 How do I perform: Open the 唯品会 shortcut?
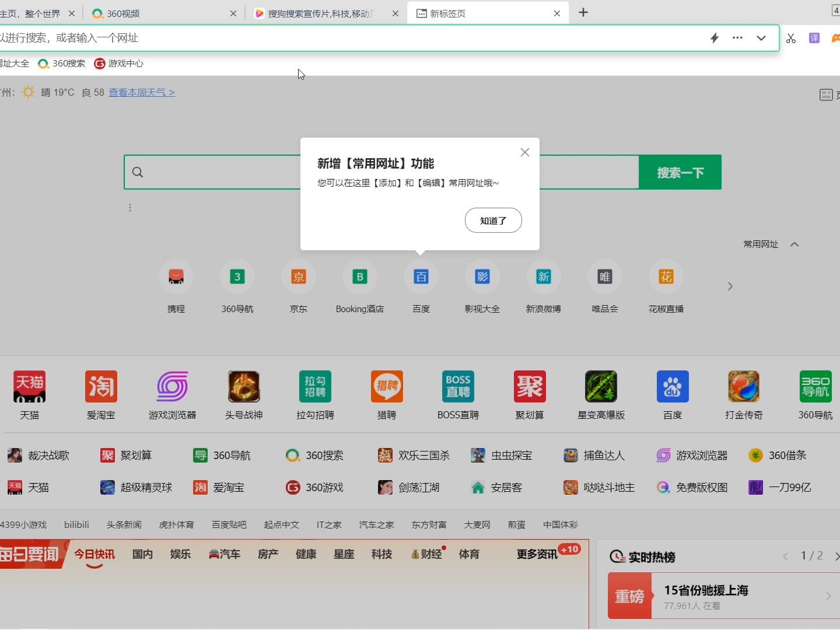[x=605, y=276]
